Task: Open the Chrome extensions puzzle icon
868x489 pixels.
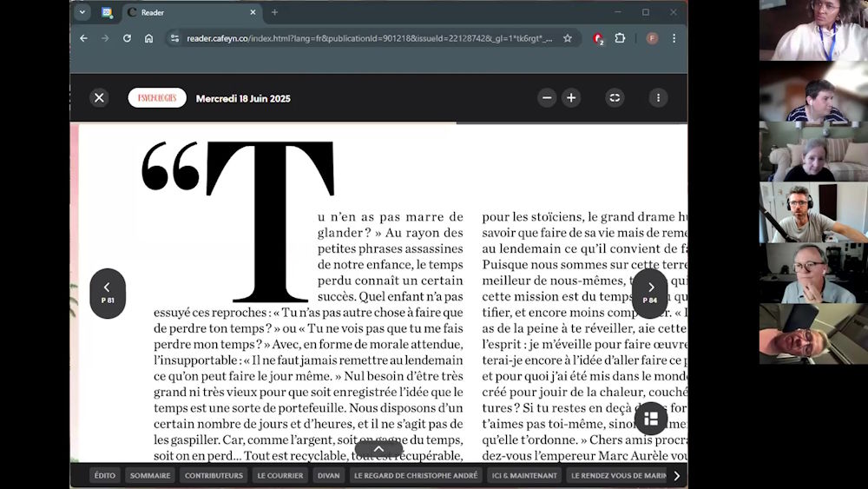Action: tap(620, 38)
